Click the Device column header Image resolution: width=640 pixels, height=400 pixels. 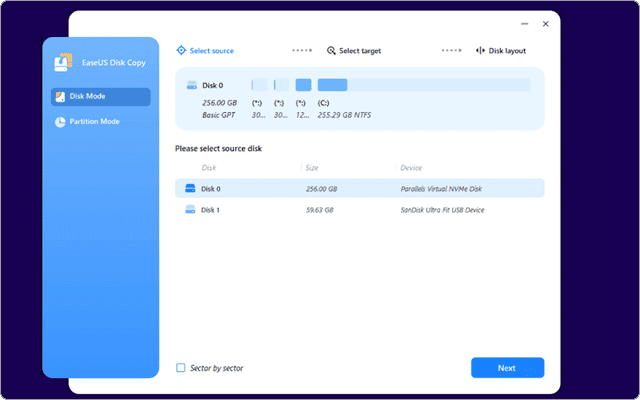coord(411,168)
